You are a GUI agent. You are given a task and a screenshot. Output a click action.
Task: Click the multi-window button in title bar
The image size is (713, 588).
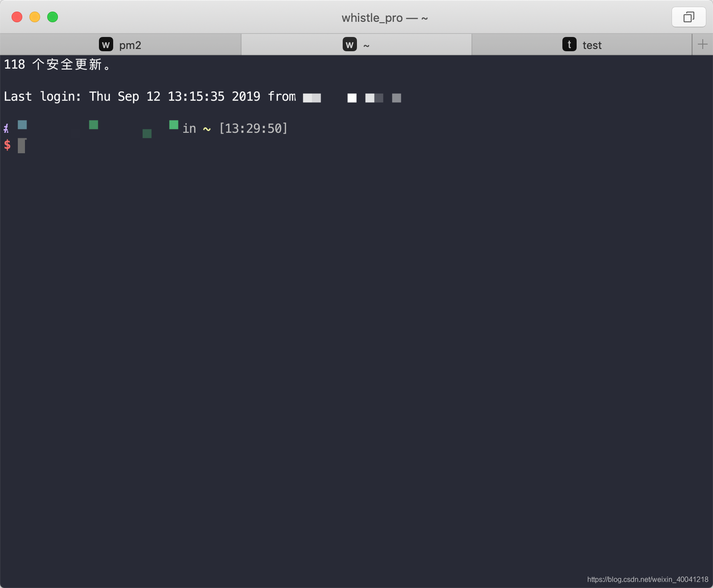688,17
